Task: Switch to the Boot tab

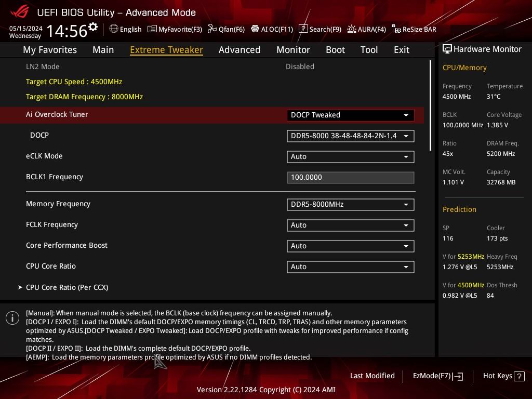Action: pos(335,50)
